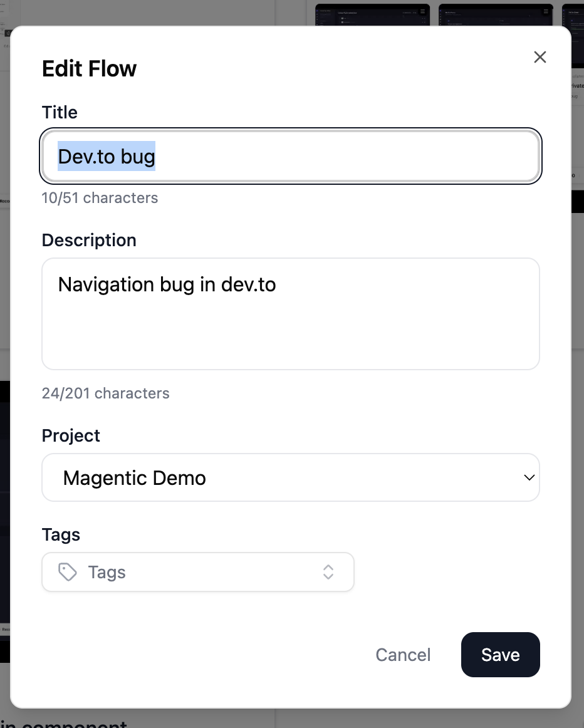Click the Tags field label

61,535
